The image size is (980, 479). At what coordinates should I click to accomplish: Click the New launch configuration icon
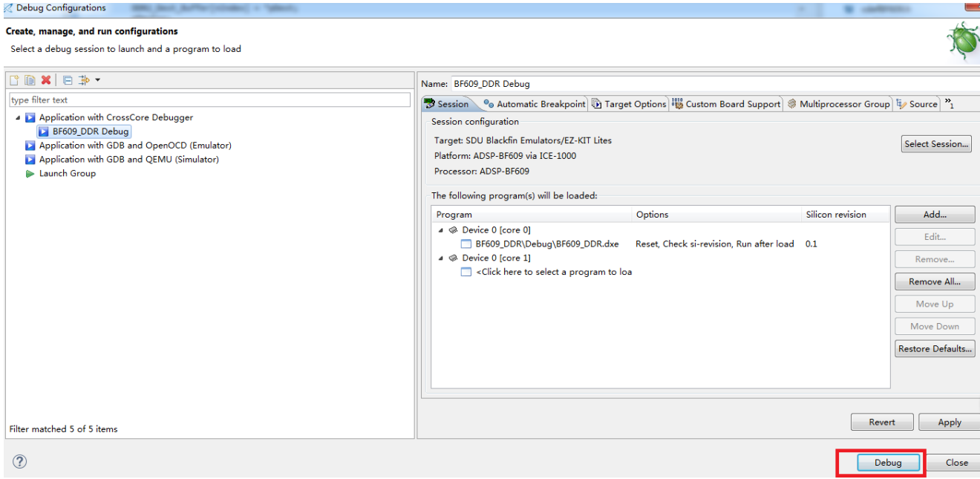point(14,80)
